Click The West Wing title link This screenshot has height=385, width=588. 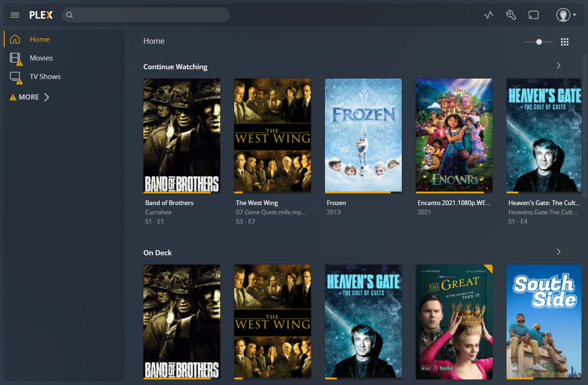(257, 203)
